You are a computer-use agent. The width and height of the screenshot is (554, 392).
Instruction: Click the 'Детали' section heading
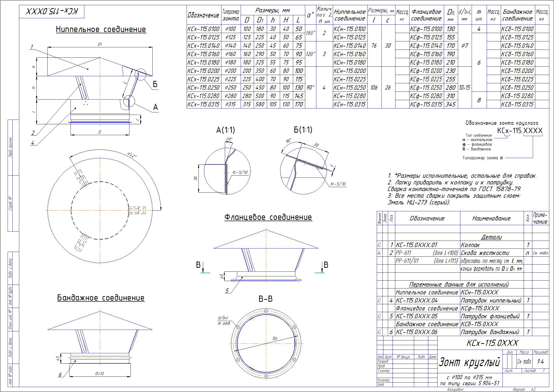[491, 237]
